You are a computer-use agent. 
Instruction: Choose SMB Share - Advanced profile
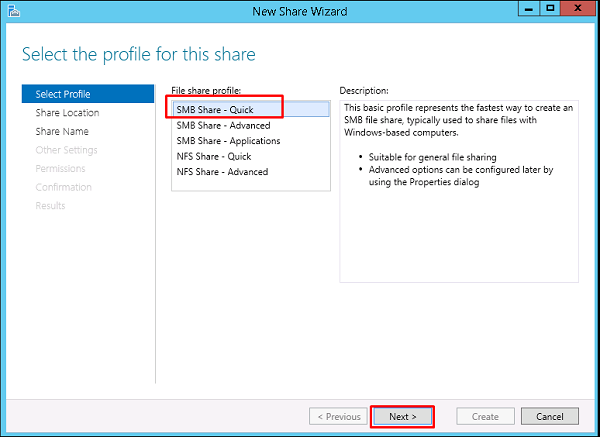pos(222,126)
